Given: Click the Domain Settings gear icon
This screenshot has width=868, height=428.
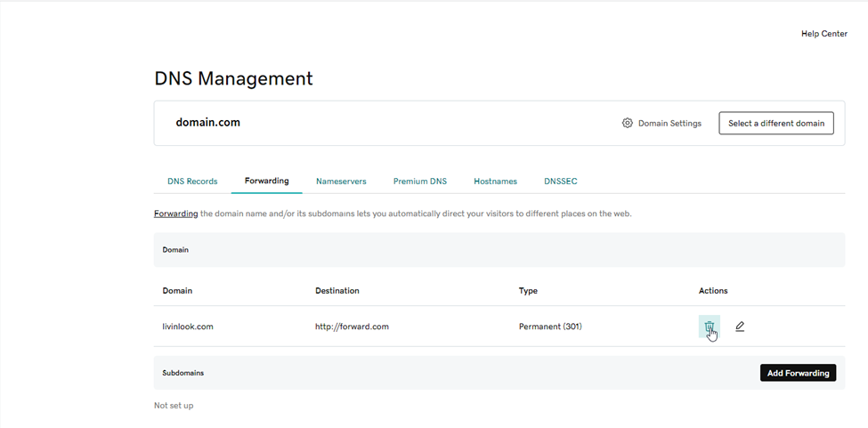Looking at the screenshot, I should click(x=628, y=123).
